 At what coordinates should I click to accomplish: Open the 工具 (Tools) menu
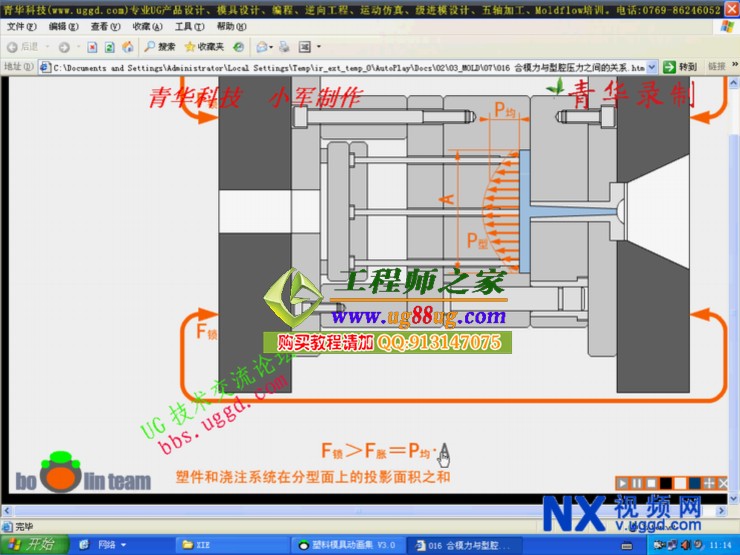point(190,26)
